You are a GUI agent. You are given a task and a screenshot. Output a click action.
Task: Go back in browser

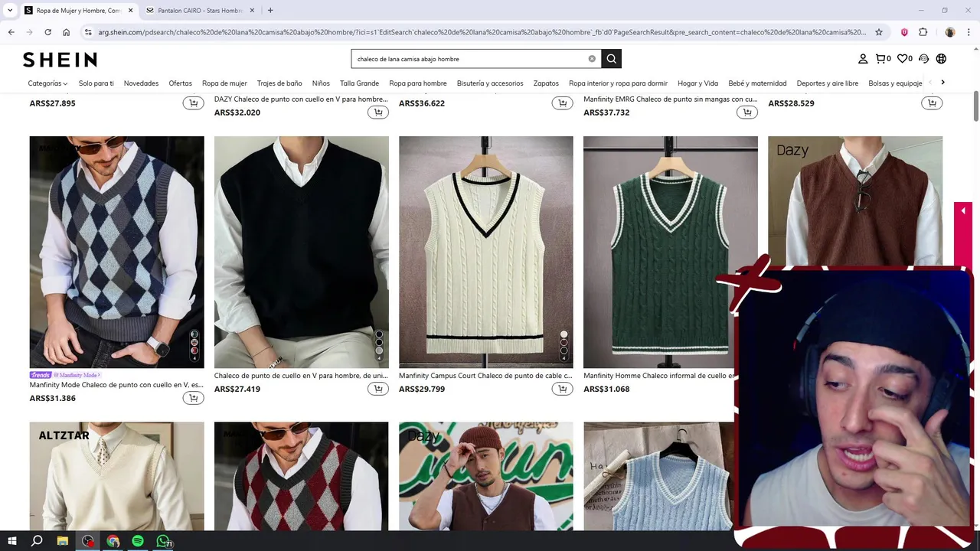pyautogui.click(x=11, y=32)
